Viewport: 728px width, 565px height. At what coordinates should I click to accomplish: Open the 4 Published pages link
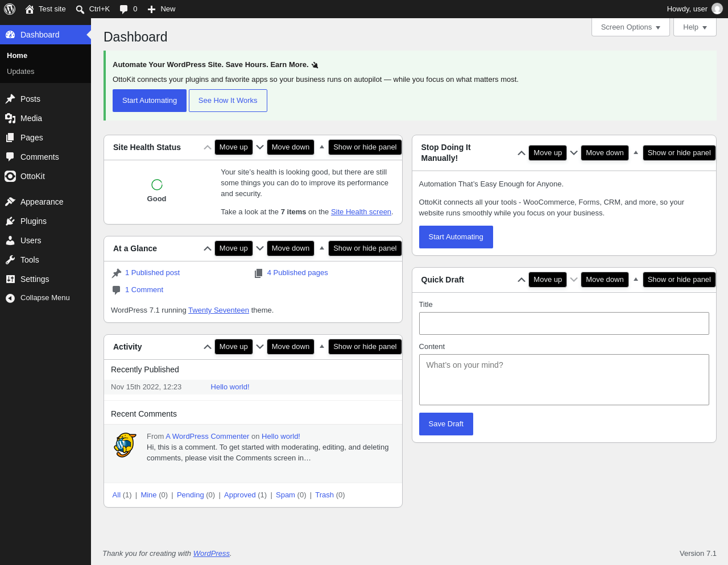click(x=297, y=273)
